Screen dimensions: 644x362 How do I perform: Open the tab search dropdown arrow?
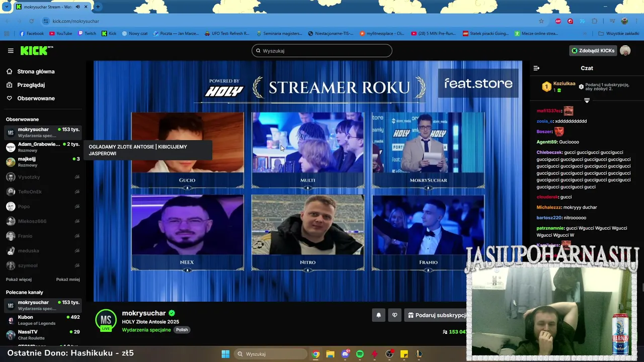click(x=7, y=7)
